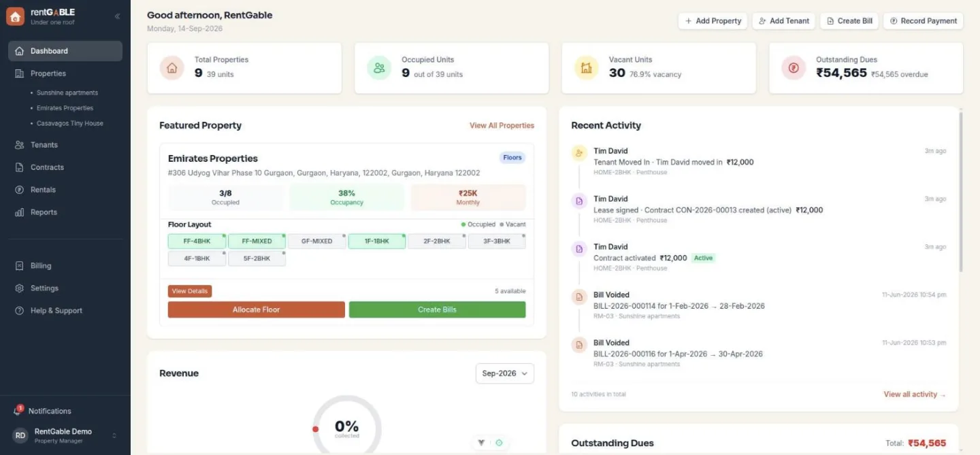
Task: Select the 3F-3BHK floor tile
Action: pyautogui.click(x=497, y=241)
